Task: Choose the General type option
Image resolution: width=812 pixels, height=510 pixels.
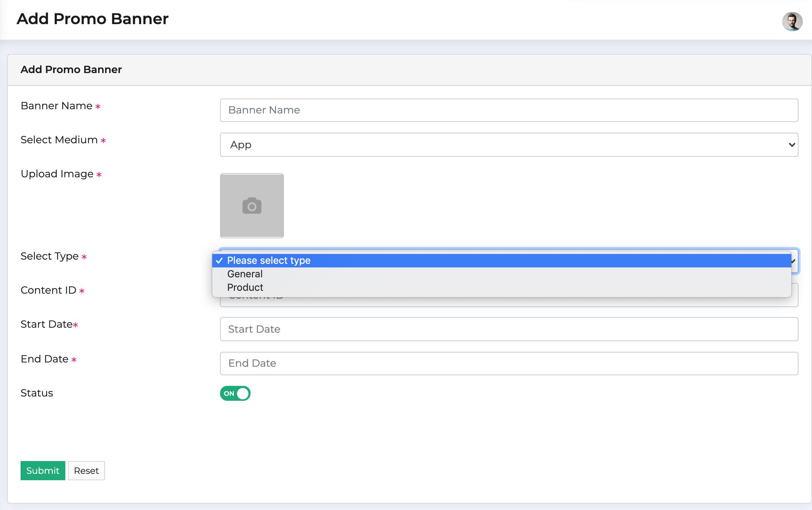Action: coord(501,274)
